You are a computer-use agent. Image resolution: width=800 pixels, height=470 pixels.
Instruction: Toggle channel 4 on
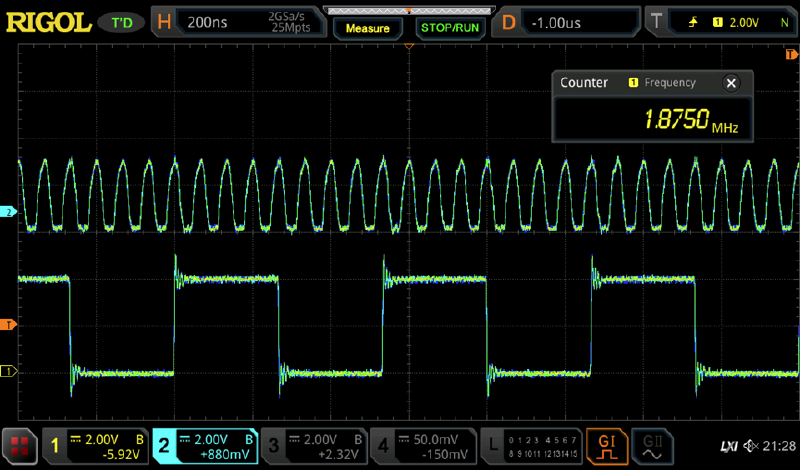coord(420,443)
